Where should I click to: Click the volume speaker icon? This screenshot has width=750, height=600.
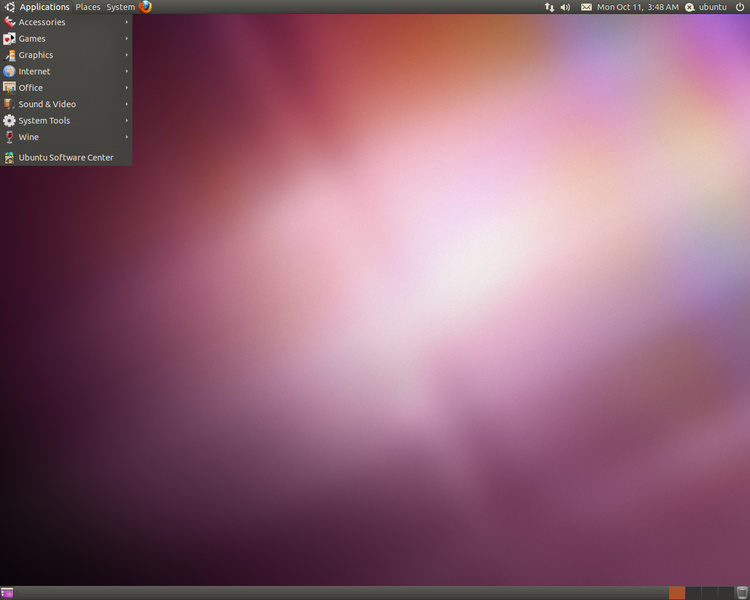(x=565, y=7)
